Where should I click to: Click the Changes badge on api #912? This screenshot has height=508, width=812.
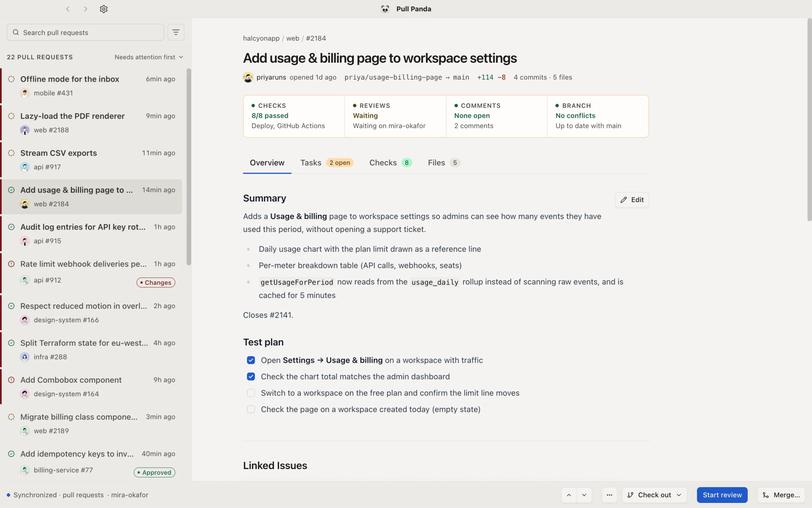coord(156,282)
